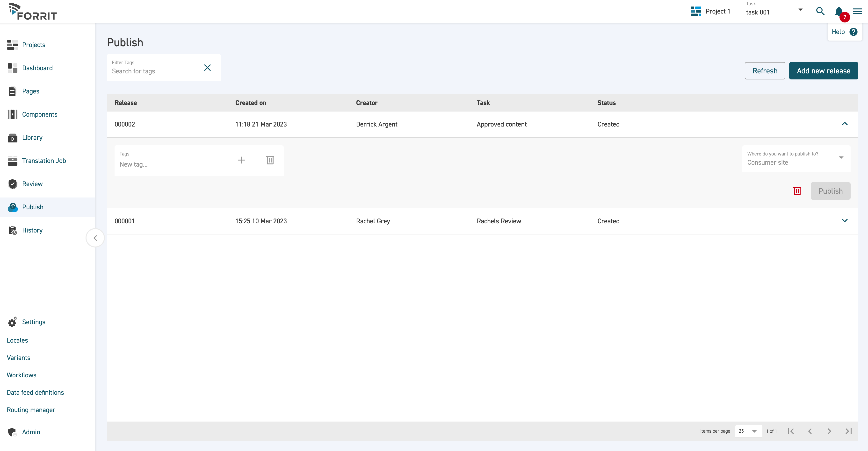Open the Dashboard sidebar icon
Viewport: 868px width, 451px height.
pos(13,68)
